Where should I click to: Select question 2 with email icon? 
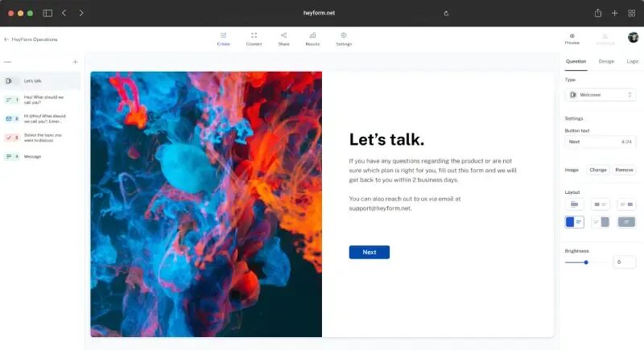coord(40,118)
